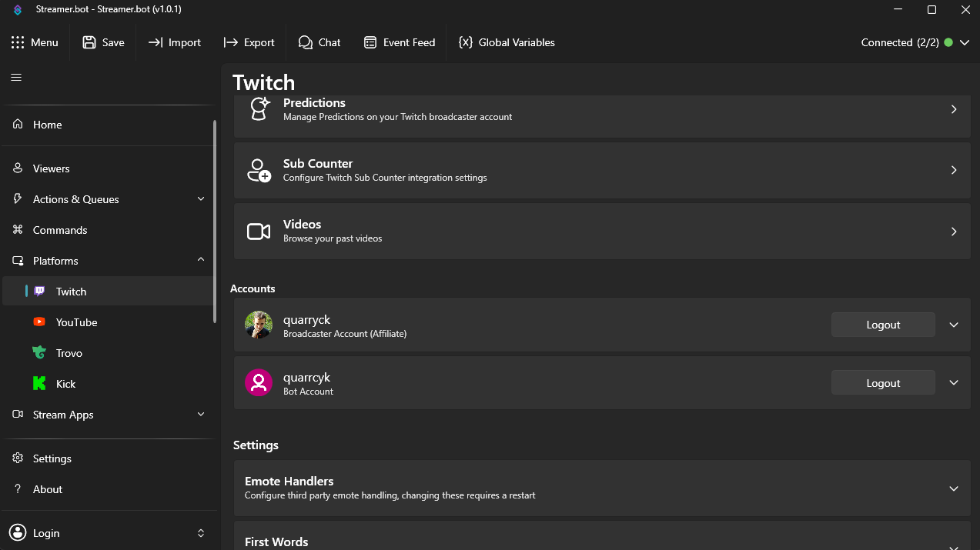Expand the Actions & Queues section

point(201,199)
